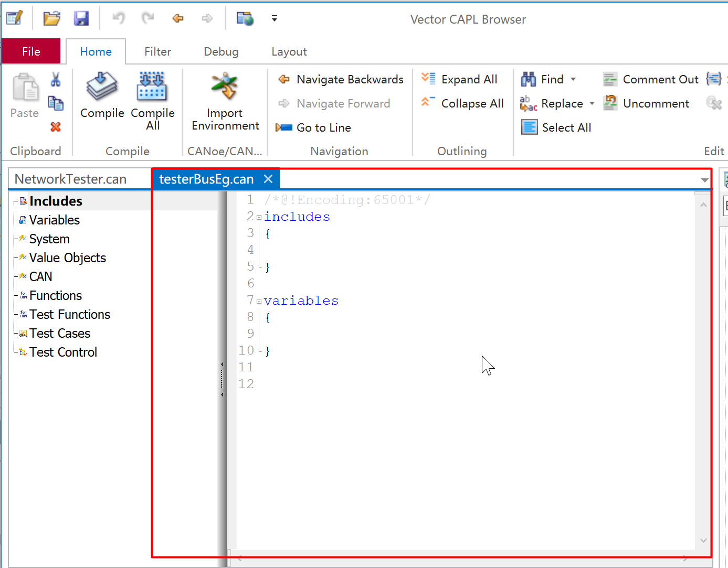Image resolution: width=728 pixels, height=568 pixels.
Task: Click the panel splitter collapse handle
Action: click(222, 379)
